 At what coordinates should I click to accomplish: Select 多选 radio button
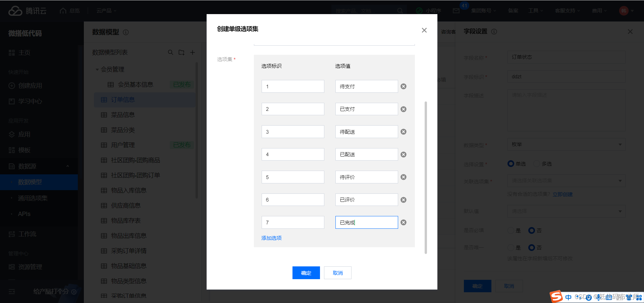coord(537,164)
